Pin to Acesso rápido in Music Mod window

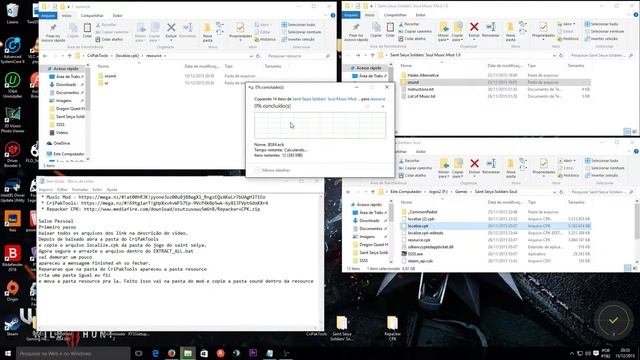pyautogui.click(x=356, y=31)
